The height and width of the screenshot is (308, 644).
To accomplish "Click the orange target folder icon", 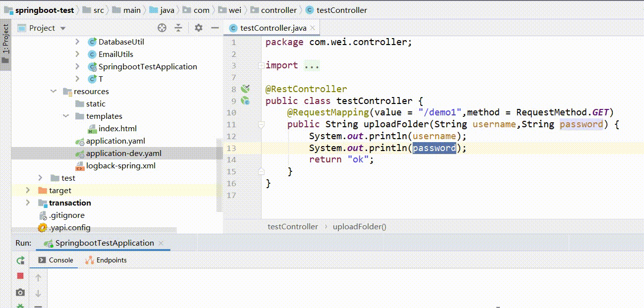I will [x=43, y=190].
